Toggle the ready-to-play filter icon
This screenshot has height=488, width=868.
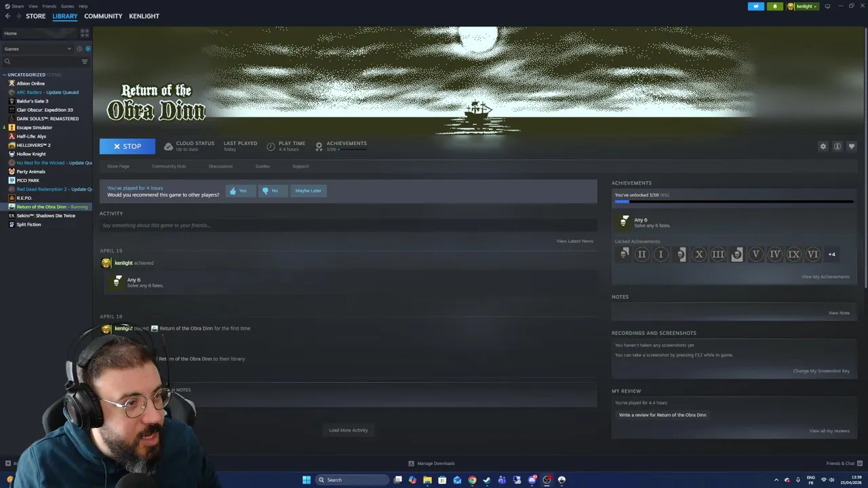pyautogui.click(x=87, y=49)
